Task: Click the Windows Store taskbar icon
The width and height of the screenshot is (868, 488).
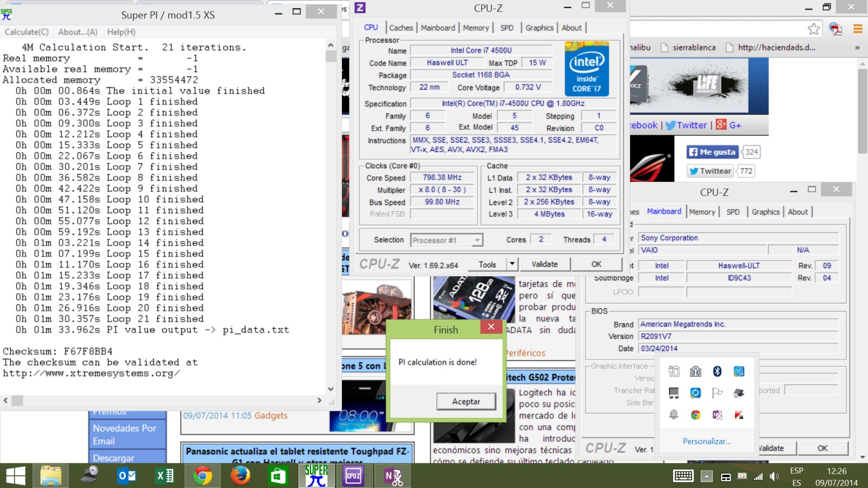Action: pos(278,476)
